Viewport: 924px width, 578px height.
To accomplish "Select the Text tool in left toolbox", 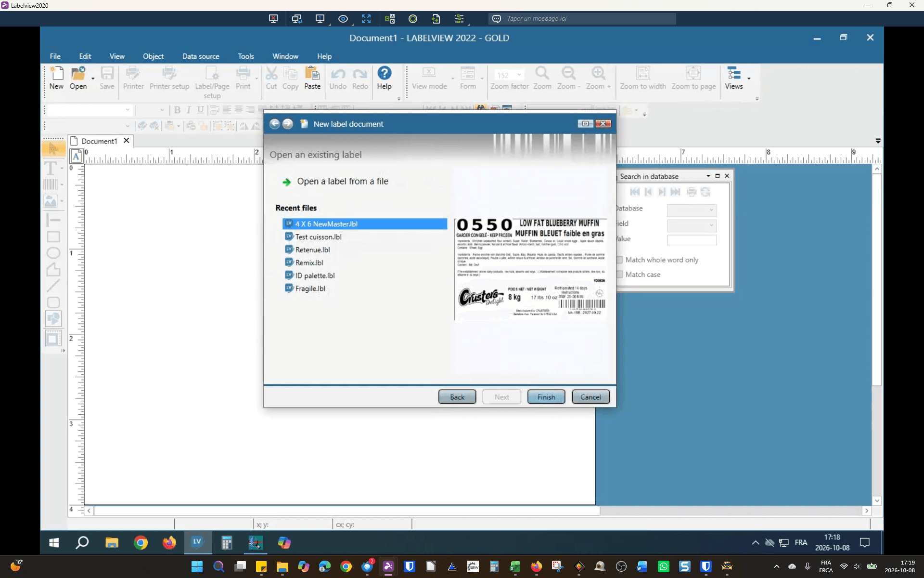I will [51, 168].
